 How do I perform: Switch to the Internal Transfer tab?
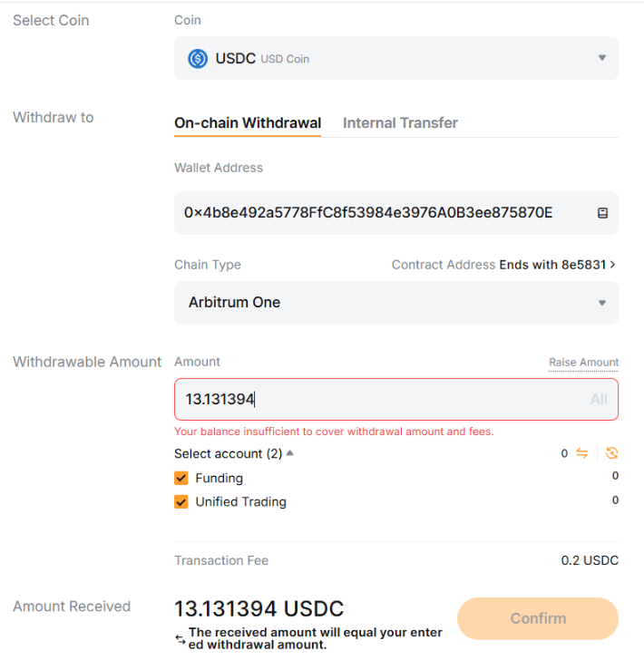coord(400,123)
